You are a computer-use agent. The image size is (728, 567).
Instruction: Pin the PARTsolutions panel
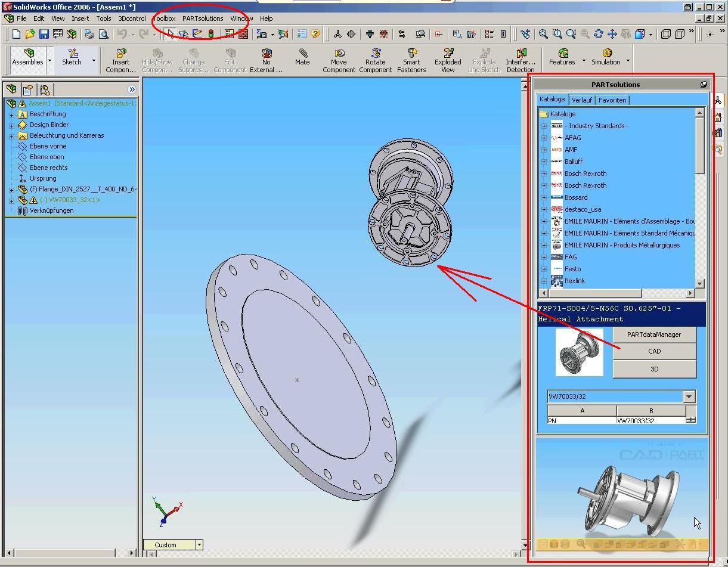tap(704, 85)
